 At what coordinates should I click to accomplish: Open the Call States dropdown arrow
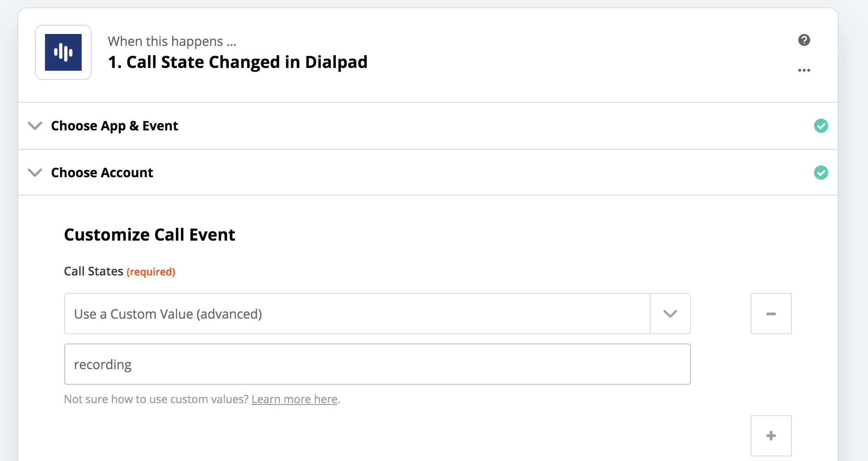click(x=670, y=314)
